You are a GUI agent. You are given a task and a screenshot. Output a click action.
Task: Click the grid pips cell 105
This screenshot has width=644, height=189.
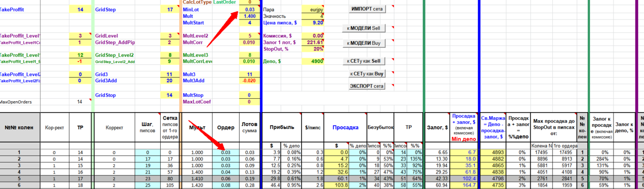(170, 185)
